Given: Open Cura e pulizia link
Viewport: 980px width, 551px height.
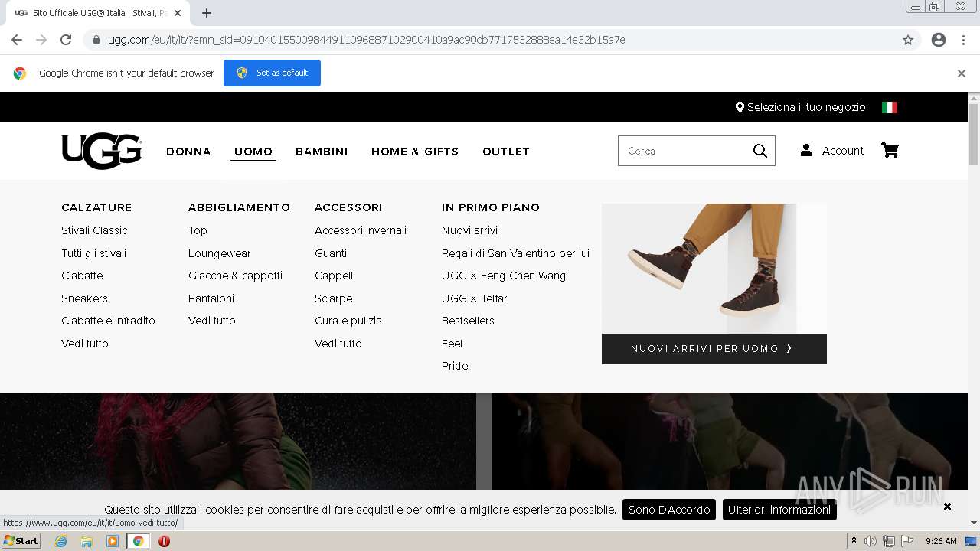Looking at the screenshot, I should click(x=348, y=321).
